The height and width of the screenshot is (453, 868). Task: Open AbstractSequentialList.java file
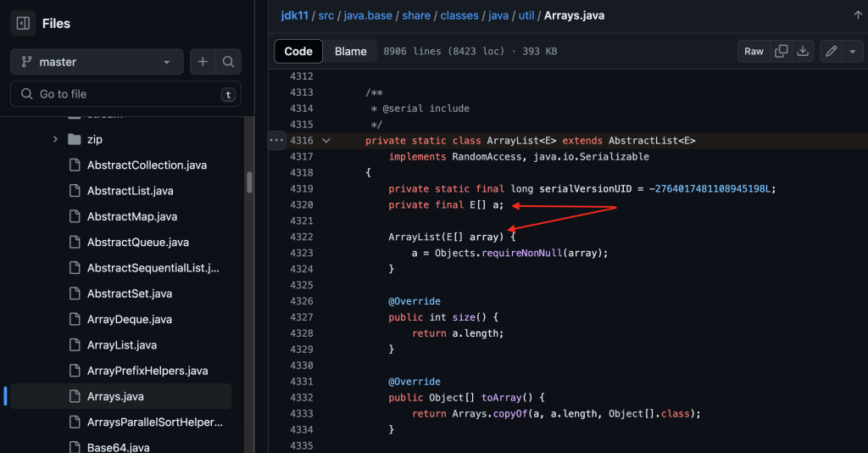click(153, 268)
